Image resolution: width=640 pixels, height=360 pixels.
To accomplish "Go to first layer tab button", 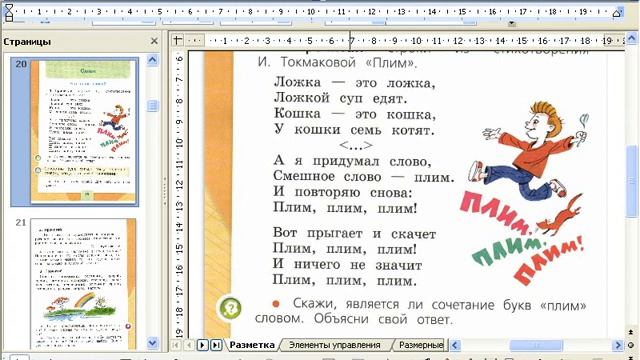I will pyautogui.click(x=176, y=345).
